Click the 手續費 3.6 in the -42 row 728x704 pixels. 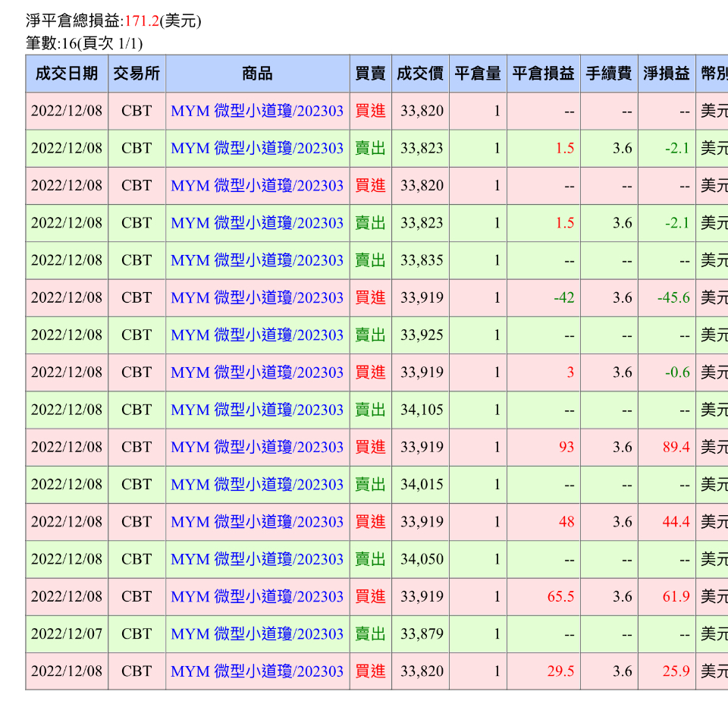622,297
